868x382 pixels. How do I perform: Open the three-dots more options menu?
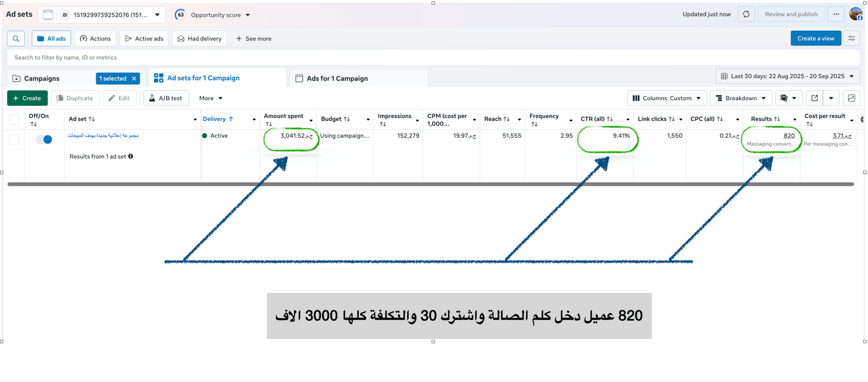pos(836,14)
